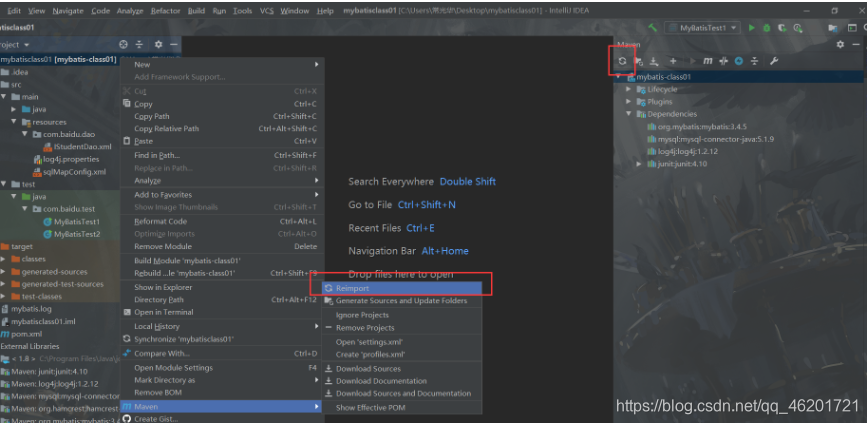Expand the classes folder under target
This screenshot has height=425, width=868.
click(3, 259)
